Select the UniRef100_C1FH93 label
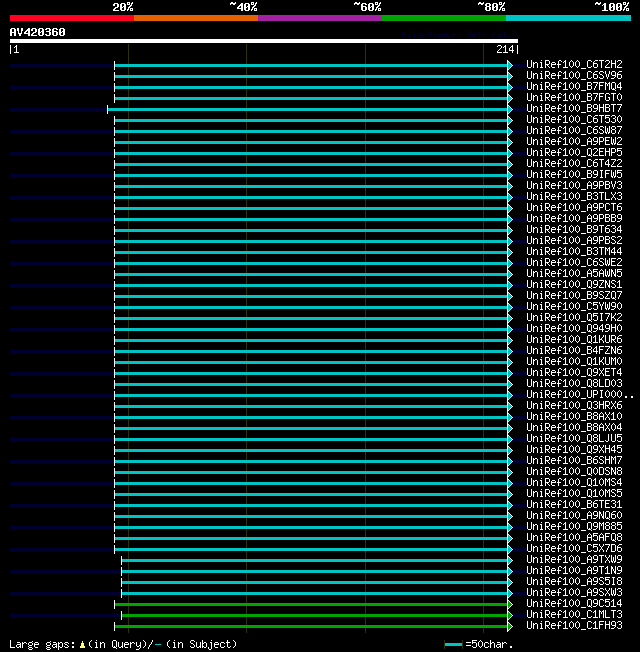This screenshot has width=640, height=652. (x=574, y=626)
